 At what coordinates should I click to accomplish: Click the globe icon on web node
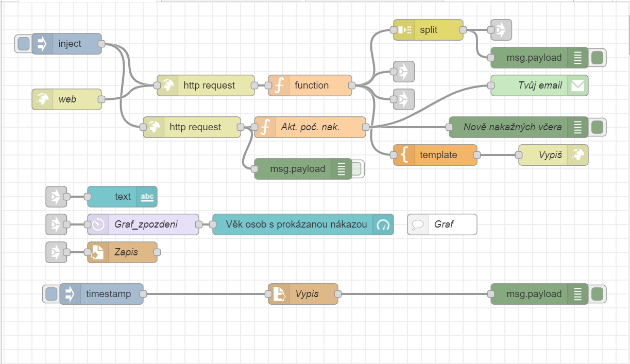pos(43,99)
